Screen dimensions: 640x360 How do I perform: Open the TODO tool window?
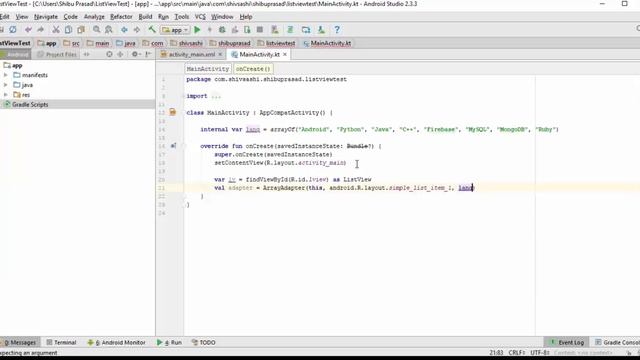204,342
